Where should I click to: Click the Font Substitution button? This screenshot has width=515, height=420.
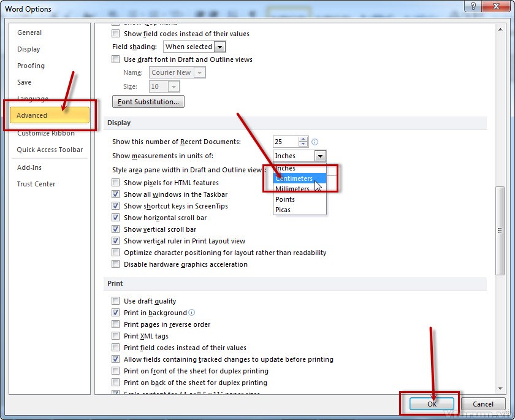(148, 101)
